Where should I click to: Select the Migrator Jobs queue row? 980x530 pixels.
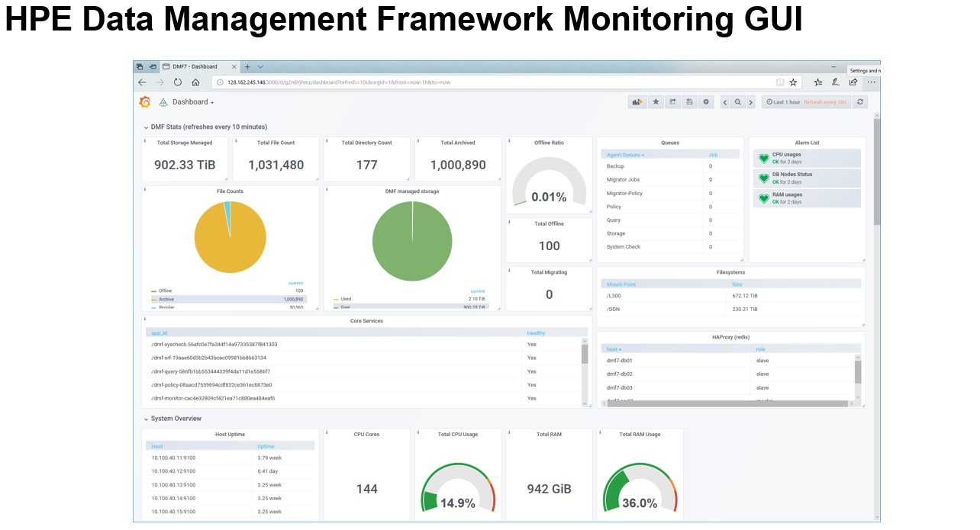pos(670,180)
